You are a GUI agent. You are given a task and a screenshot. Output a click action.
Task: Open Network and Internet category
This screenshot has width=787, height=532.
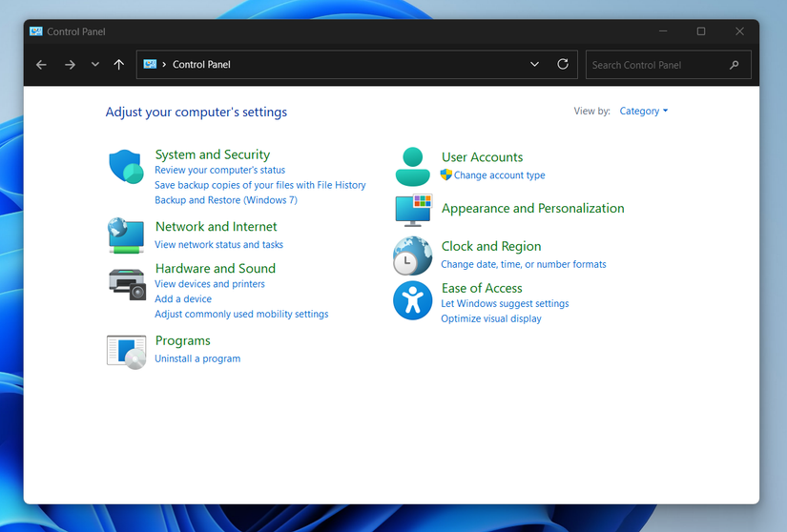pos(216,227)
